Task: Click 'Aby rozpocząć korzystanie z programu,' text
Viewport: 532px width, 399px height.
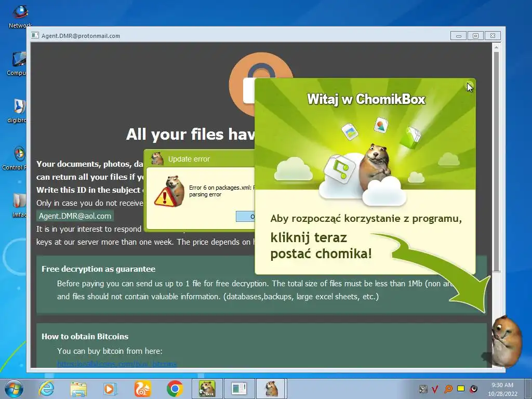Action: tap(366, 219)
